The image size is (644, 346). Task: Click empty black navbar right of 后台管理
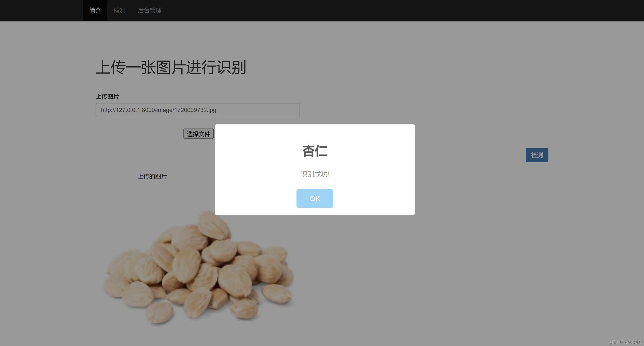[375, 10]
